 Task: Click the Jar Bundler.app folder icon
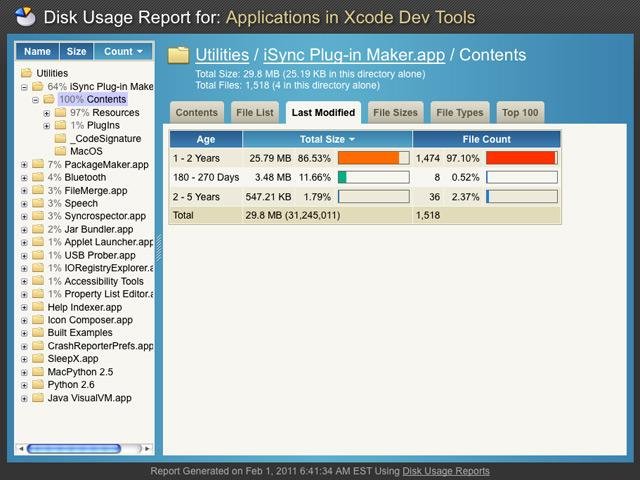[x=38, y=229]
